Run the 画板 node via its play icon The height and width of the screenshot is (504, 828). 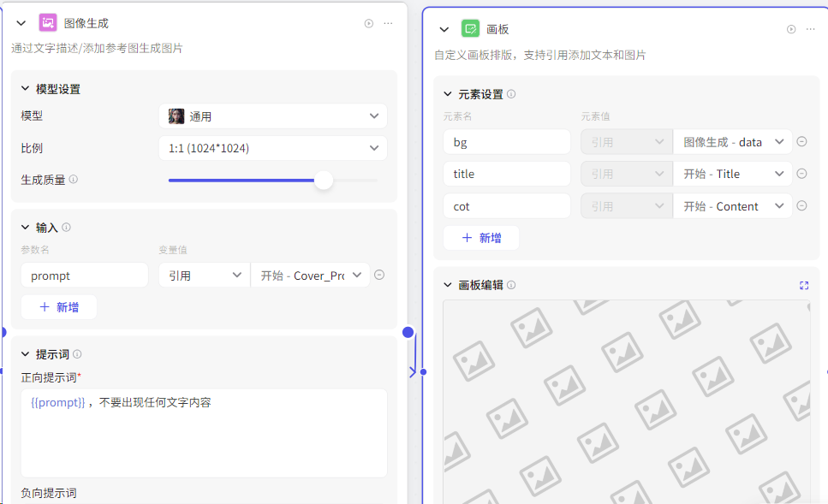point(789,28)
